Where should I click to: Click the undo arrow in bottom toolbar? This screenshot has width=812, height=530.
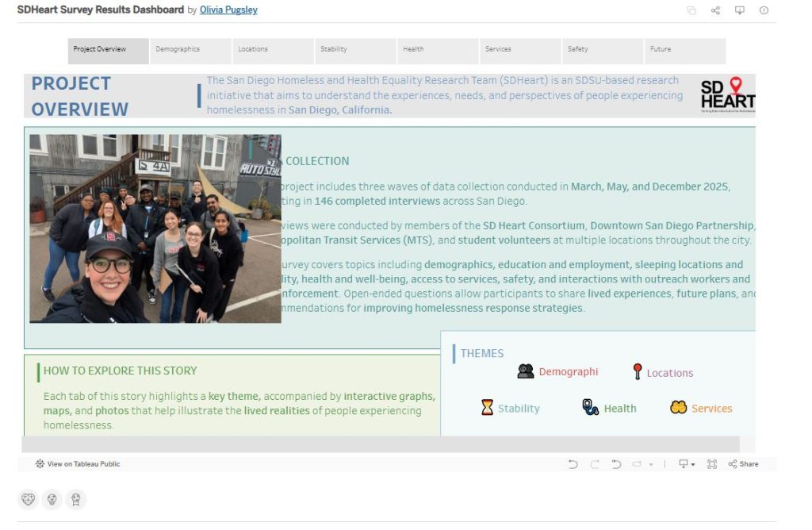573,464
